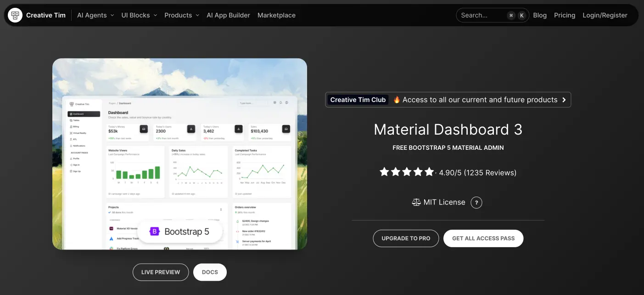Focus the Search input field
This screenshot has width=644, height=295.
point(493,15)
